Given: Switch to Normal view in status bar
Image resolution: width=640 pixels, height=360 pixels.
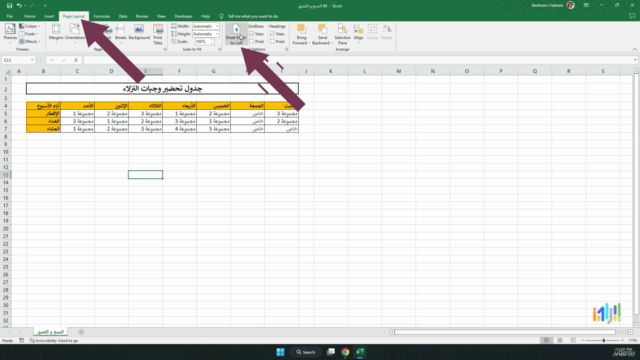Looking at the screenshot, I should click(x=546, y=340).
